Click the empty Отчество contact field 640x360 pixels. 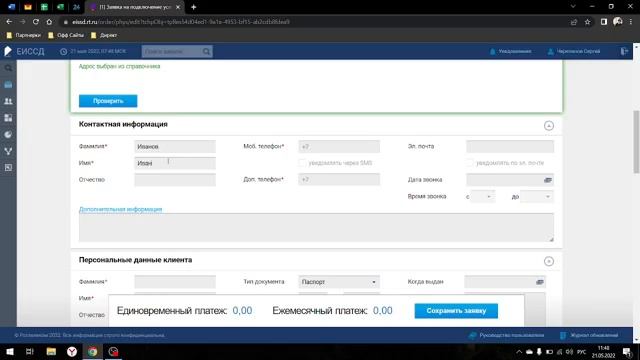pos(175,180)
